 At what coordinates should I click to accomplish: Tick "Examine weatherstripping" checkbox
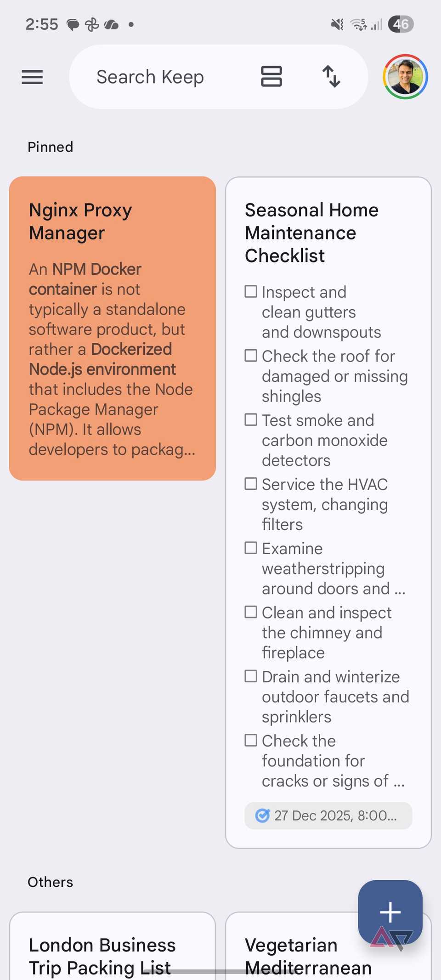tap(251, 548)
